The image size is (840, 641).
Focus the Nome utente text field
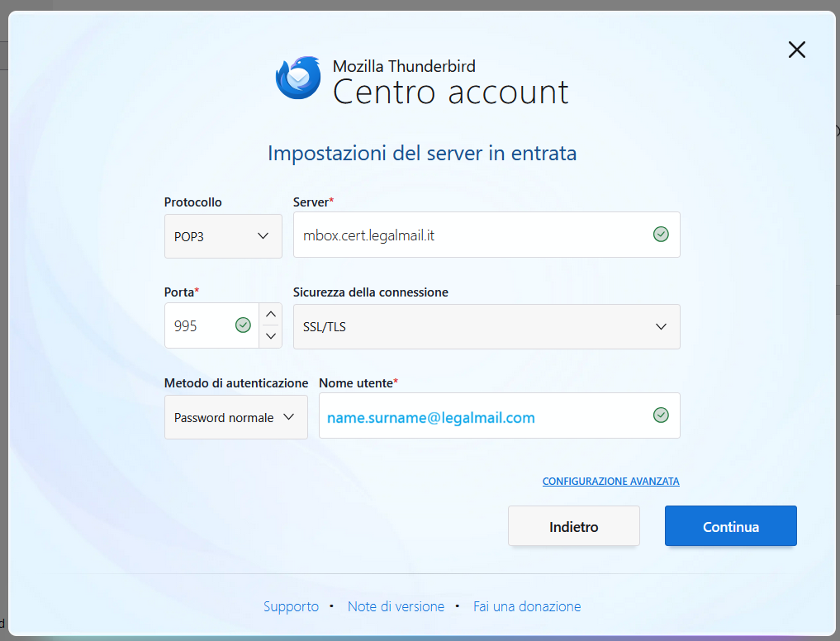point(483,416)
